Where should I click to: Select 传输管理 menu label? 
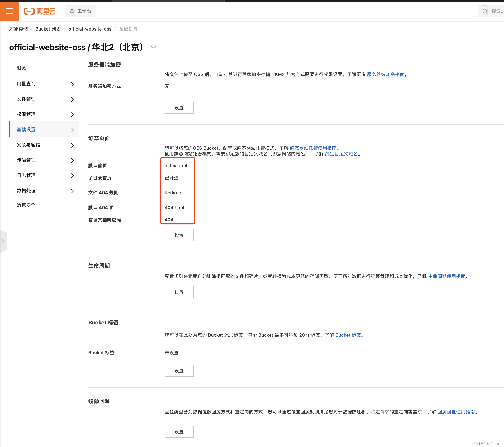26,160
